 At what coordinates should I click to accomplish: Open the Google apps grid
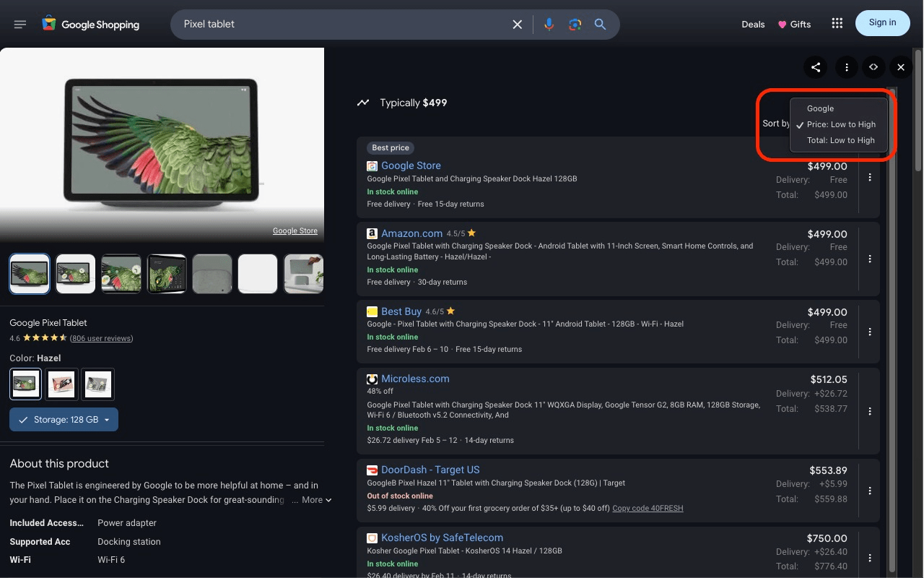pyautogui.click(x=837, y=24)
